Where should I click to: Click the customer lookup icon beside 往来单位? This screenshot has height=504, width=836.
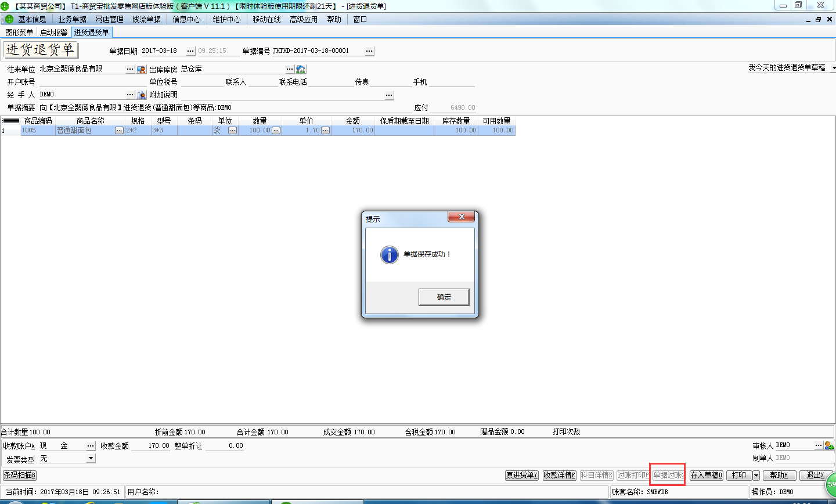141,69
